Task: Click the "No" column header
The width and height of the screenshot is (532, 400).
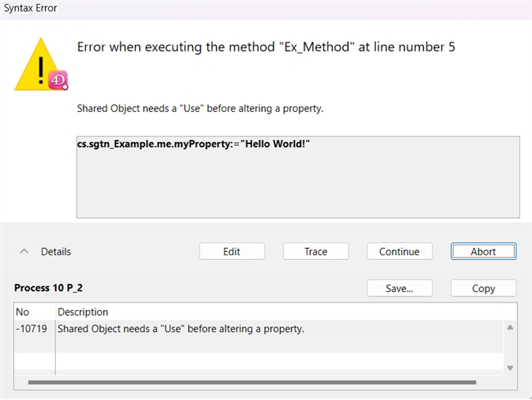Action: tap(23, 312)
